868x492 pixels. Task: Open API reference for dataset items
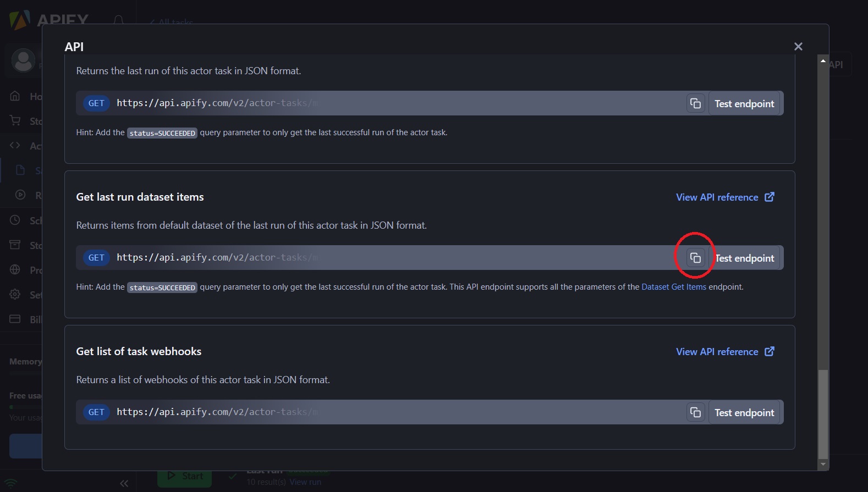724,197
